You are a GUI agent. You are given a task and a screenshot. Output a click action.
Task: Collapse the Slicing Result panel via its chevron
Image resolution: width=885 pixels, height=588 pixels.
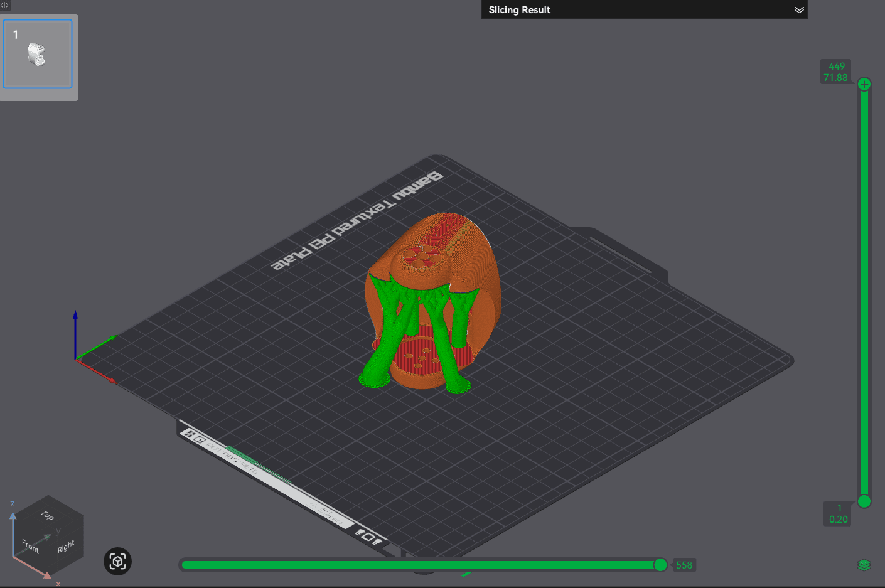(x=799, y=9)
